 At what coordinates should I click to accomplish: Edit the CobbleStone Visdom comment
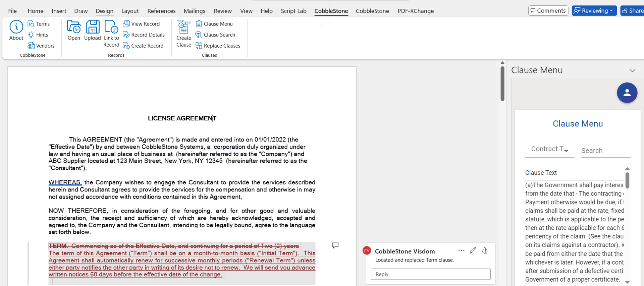tap(473, 250)
